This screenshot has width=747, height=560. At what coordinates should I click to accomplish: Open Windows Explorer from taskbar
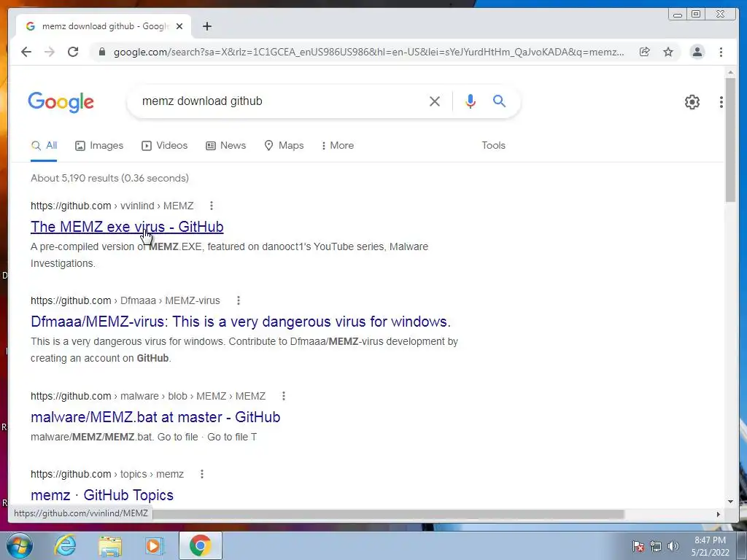click(110, 545)
